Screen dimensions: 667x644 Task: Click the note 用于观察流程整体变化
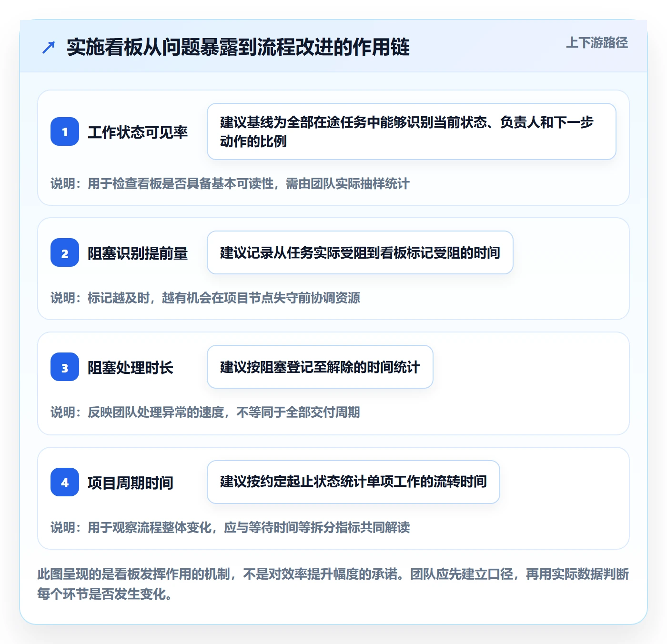tap(230, 527)
